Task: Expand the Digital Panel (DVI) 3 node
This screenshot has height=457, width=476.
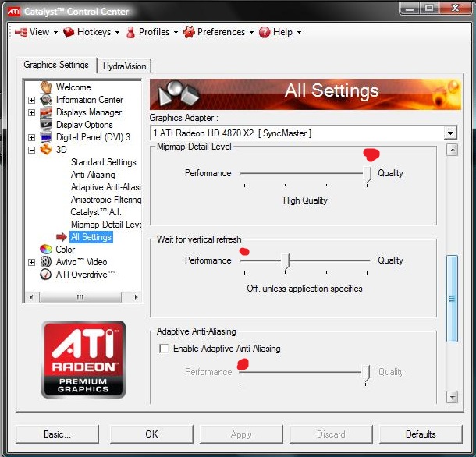Action: [31, 137]
